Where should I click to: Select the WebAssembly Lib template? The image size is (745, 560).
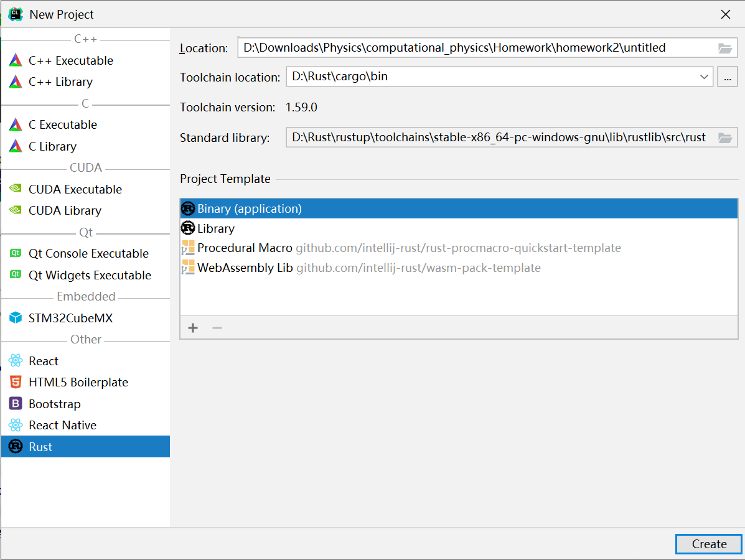459,268
